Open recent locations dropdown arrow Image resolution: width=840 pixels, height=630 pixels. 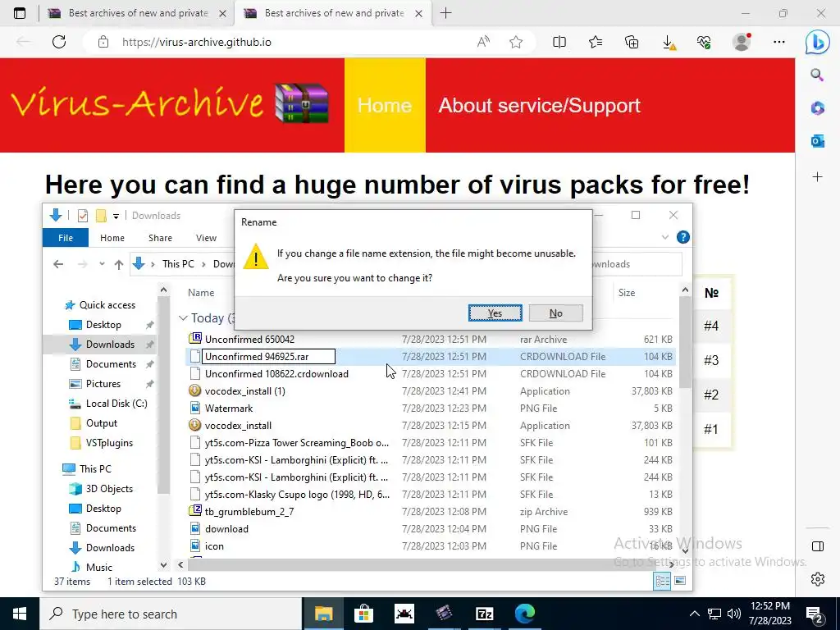tap(102, 264)
